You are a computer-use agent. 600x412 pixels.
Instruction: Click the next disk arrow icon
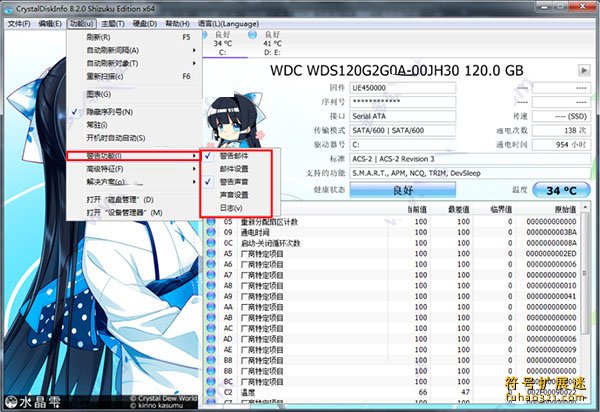tap(584, 70)
